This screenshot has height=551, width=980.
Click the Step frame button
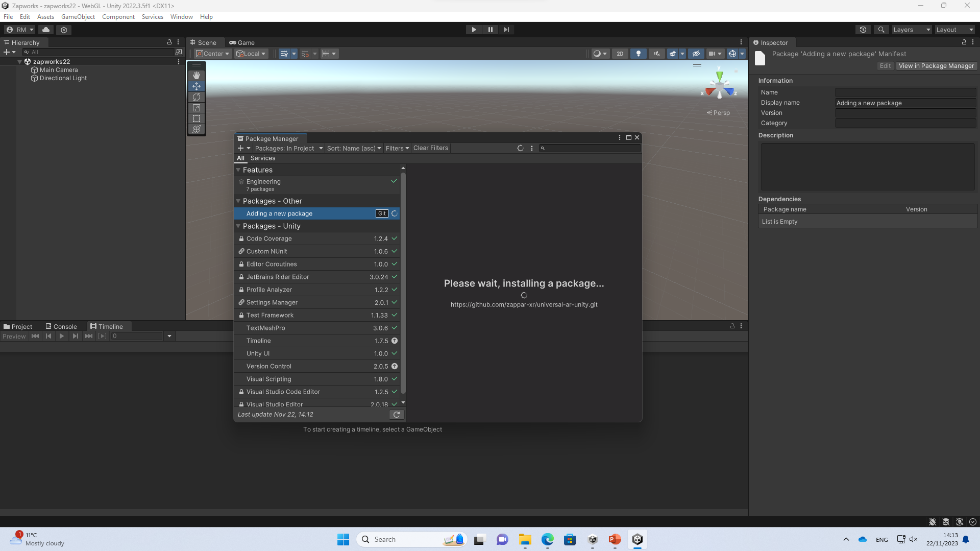(506, 30)
